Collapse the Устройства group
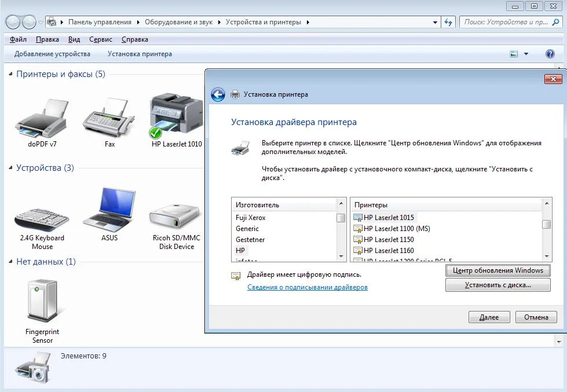The height and width of the screenshot is (392, 567). coord(10,168)
